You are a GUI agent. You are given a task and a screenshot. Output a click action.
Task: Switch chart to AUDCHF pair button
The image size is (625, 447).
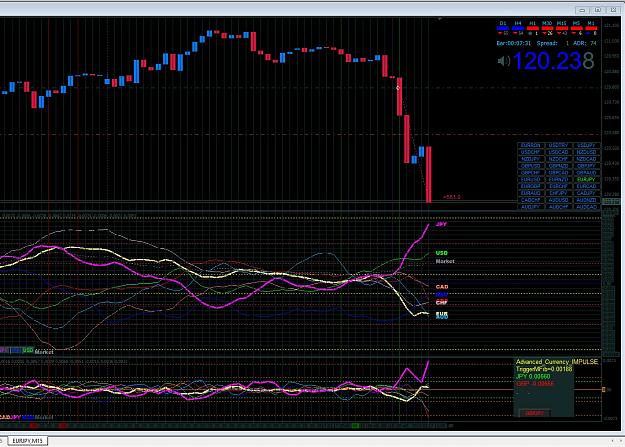click(x=558, y=207)
